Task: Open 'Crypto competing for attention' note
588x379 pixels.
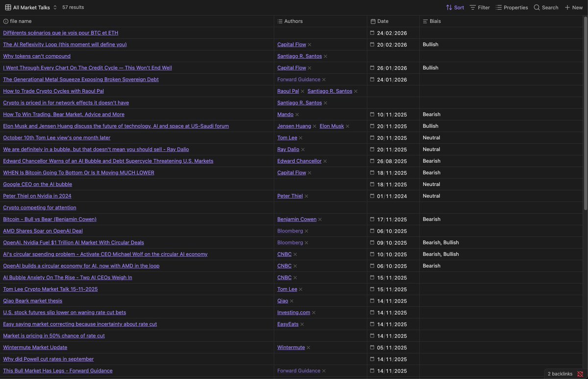Action: coord(40,208)
